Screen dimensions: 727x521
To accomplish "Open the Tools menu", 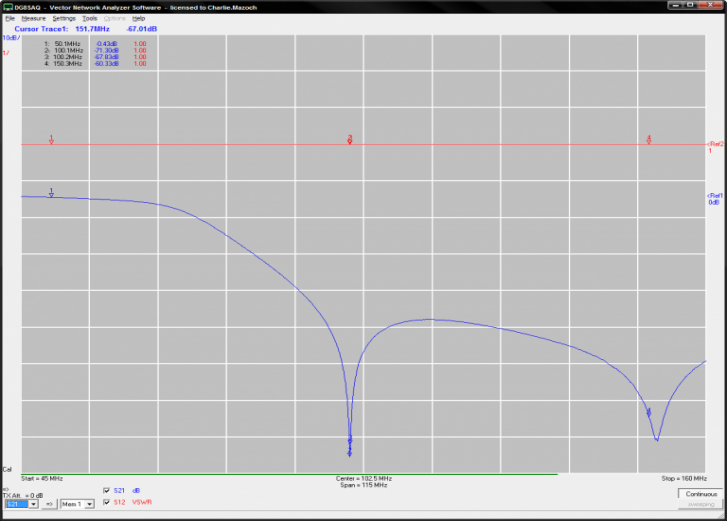I will click(x=90, y=18).
